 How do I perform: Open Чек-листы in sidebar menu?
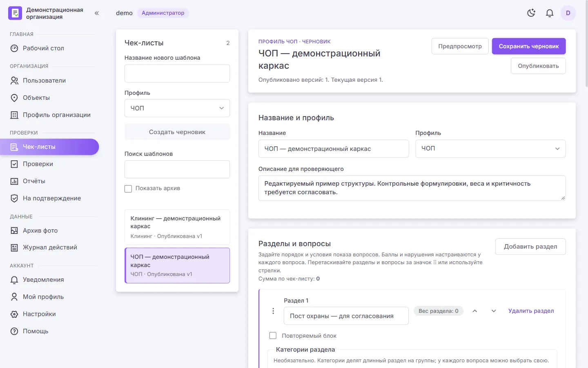(x=49, y=147)
